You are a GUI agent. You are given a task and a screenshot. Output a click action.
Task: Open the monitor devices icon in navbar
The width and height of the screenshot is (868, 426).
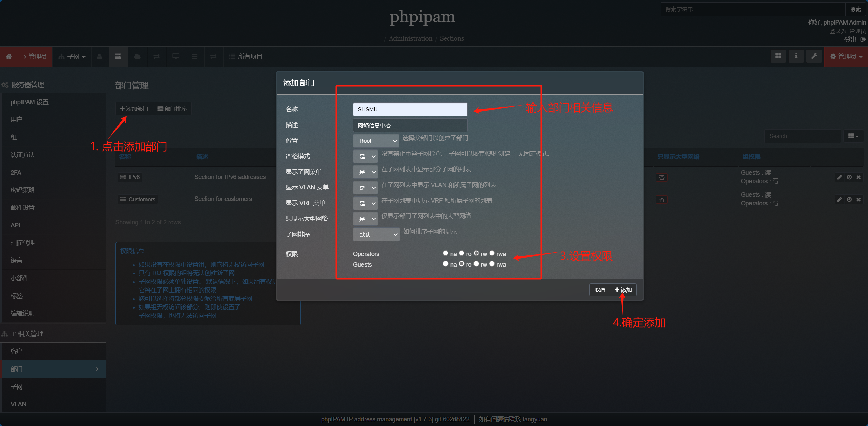pos(176,57)
